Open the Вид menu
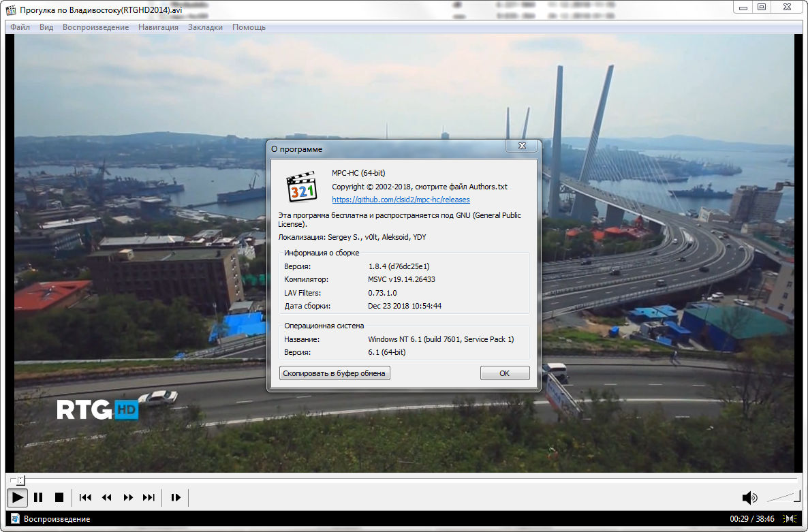Viewport: 808px width, 532px height. click(x=46, y=27)
